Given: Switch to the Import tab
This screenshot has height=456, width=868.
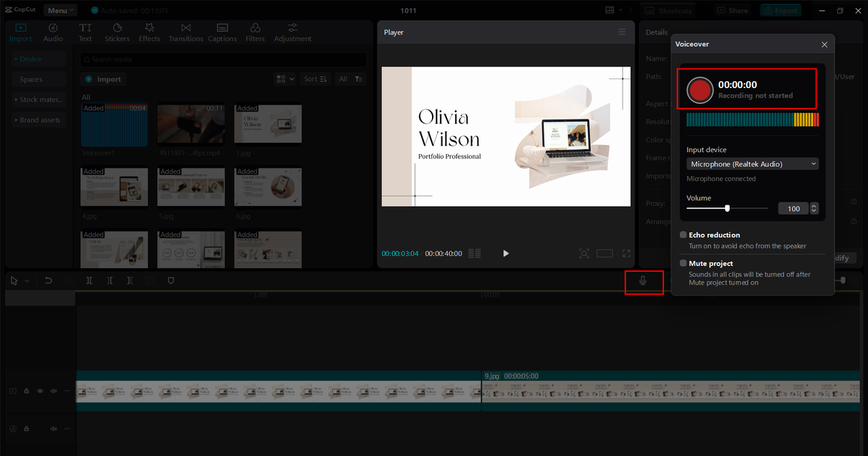Looking at the screenshot, I should coord(20,33).
